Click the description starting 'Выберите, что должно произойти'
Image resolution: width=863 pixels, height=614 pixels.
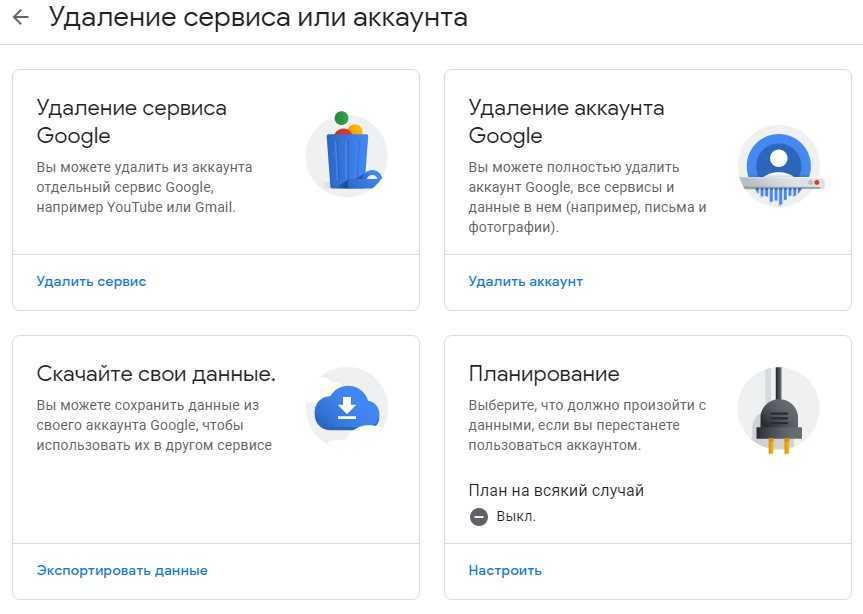pyautogui.click(x=587, y=425)
